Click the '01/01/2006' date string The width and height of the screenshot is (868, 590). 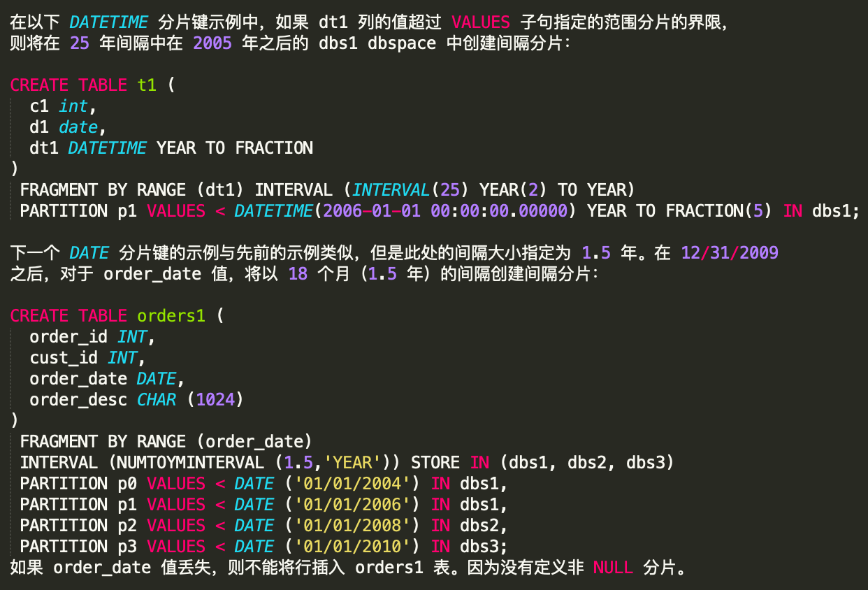352,505
